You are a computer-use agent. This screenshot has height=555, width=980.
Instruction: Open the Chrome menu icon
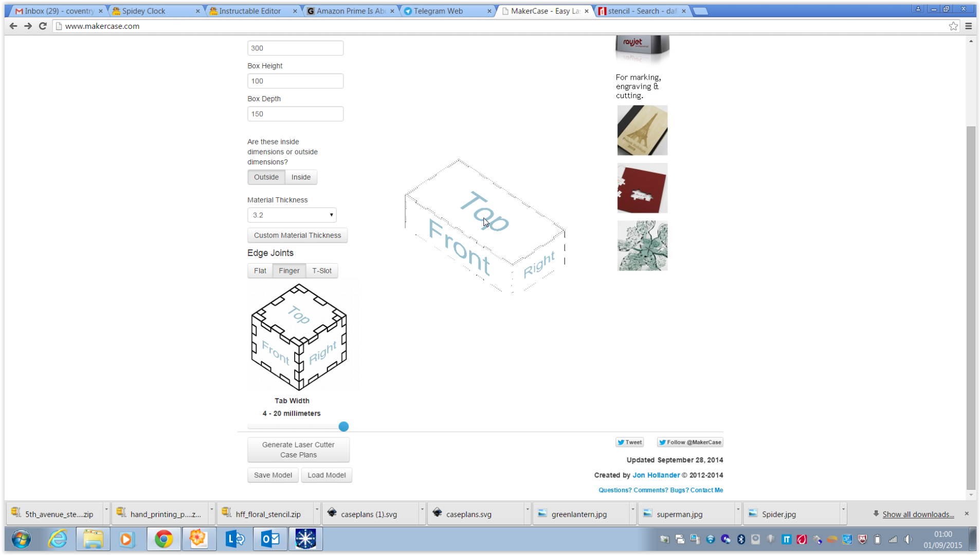pos(969,26)
